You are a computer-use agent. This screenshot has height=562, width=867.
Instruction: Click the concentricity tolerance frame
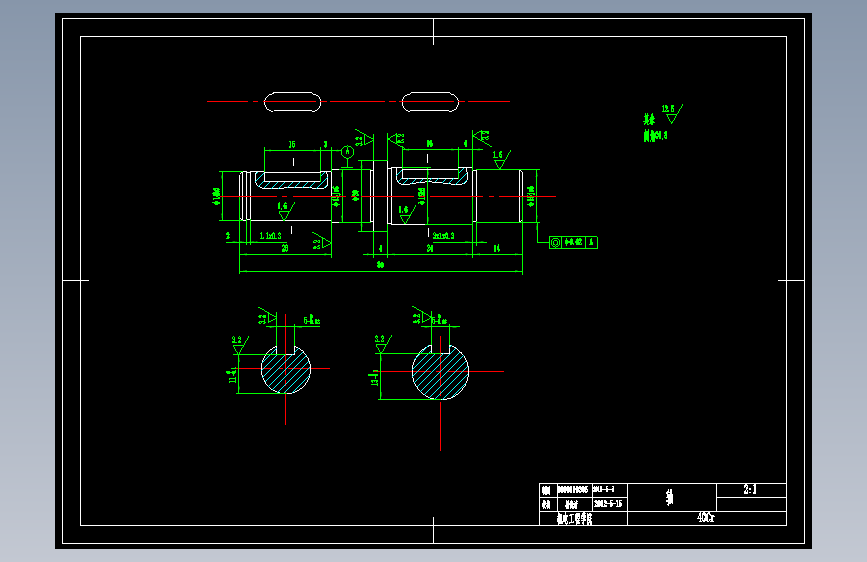[573, 242]
